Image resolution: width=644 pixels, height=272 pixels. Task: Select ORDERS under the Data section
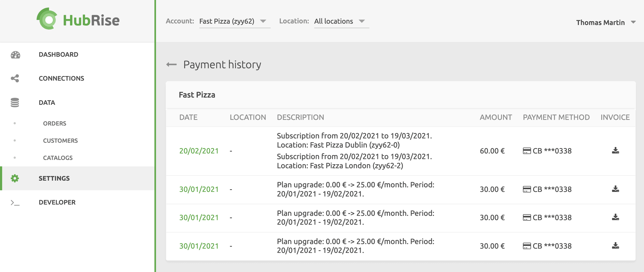pyautogui.click(x=55, y=123)
